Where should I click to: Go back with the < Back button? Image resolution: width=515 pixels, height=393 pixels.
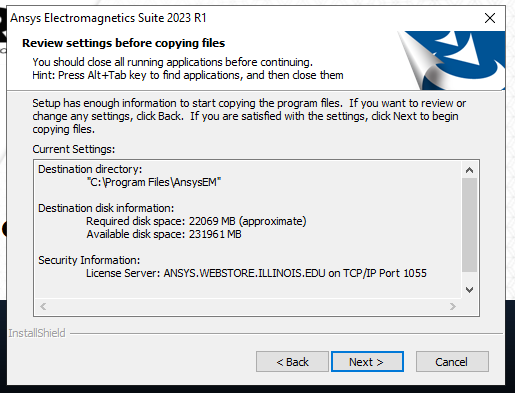click(292, 362)
